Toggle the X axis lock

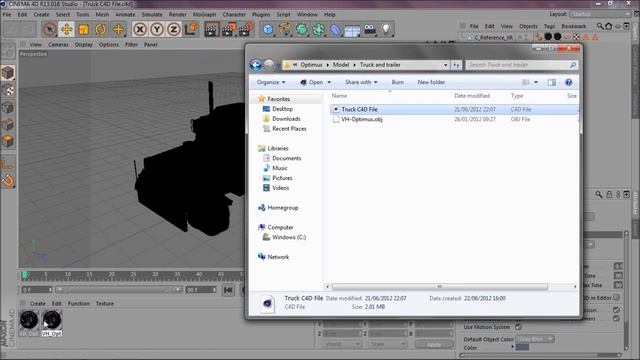[x=140, y=29]
